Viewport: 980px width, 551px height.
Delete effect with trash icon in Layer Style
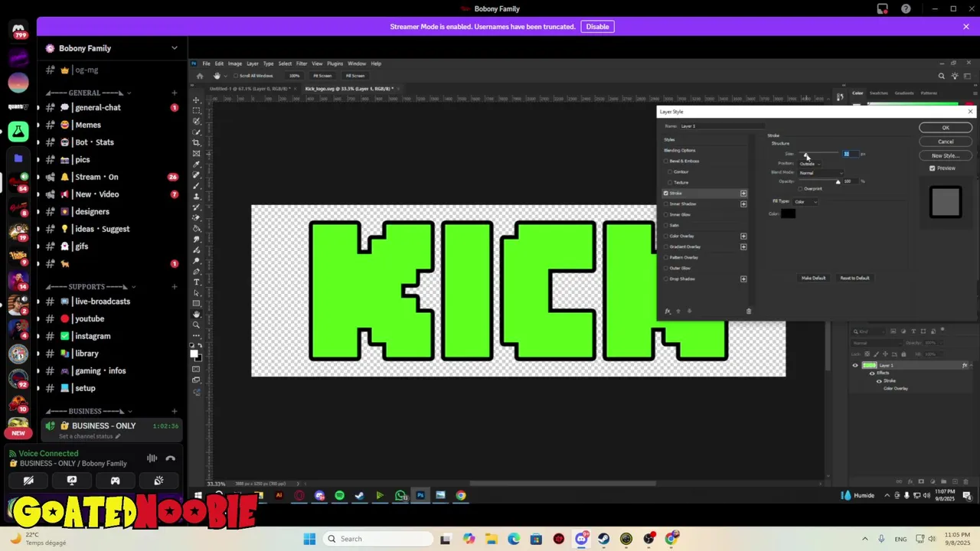(749, 311)
